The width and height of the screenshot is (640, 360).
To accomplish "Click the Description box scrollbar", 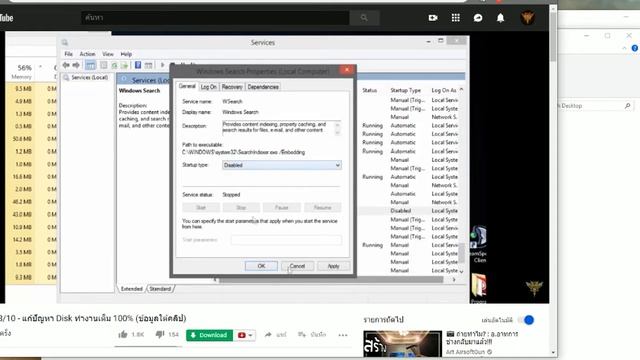I will (338, 128).
